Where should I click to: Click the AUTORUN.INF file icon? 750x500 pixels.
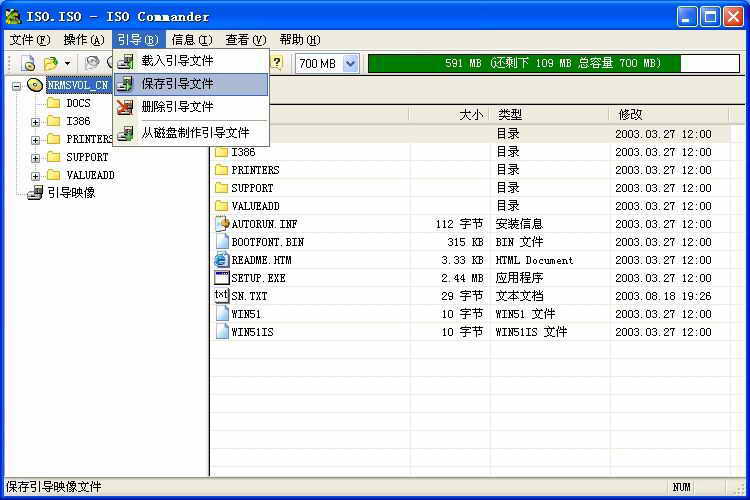pos(222,224)
